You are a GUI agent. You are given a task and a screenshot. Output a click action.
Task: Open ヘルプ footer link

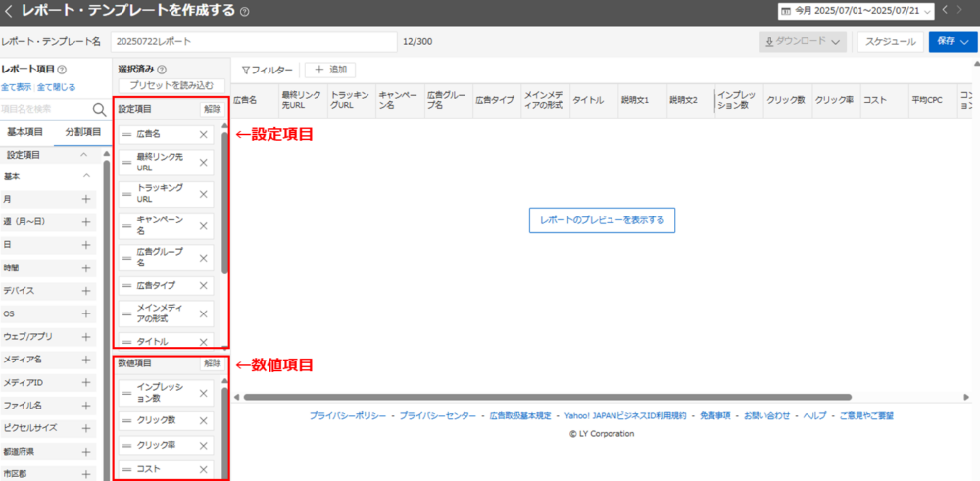(x=814, y=415)
